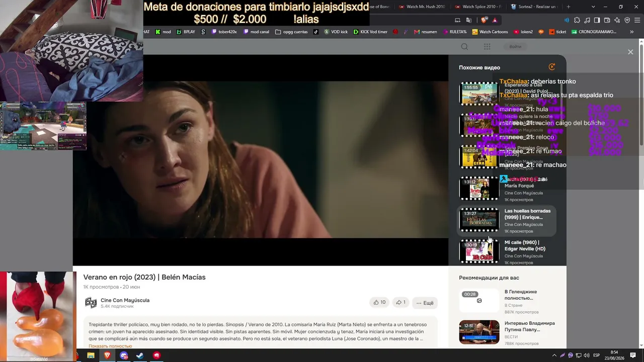Click the TikTok bookmark icon
This screenshot has width=644, height=362.
point(316,32)
